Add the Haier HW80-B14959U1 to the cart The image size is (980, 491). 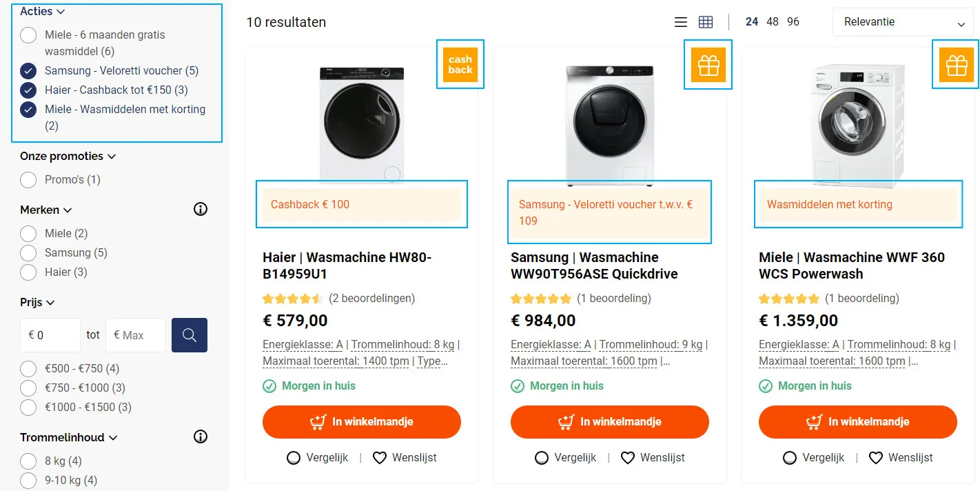361,421
